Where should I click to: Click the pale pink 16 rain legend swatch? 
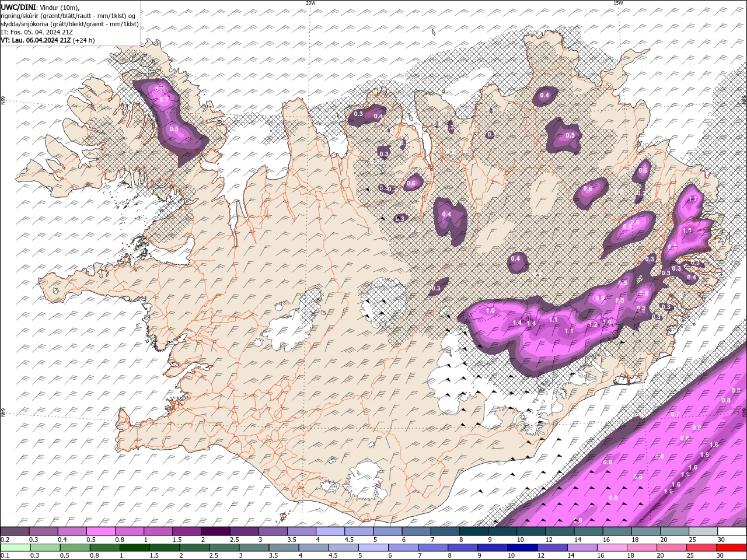tap(612, 548)
